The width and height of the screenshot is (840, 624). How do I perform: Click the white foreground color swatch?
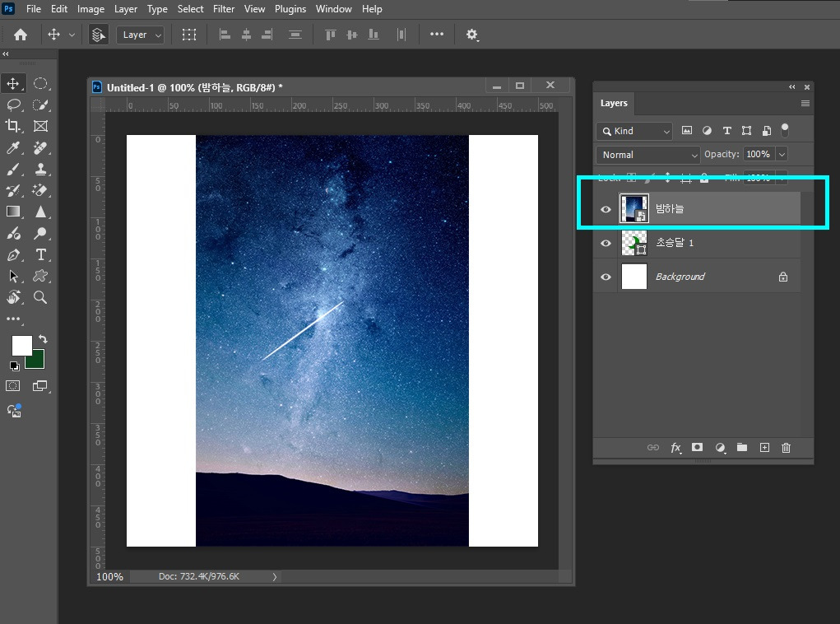[22, 346]
